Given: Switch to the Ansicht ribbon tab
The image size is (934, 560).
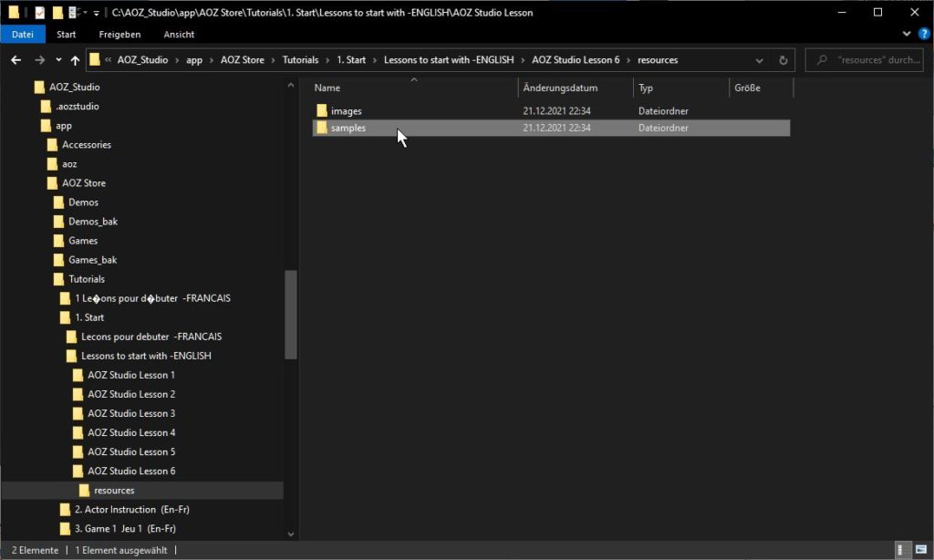Looking at the screenshot, I should (x=179, y=34).
